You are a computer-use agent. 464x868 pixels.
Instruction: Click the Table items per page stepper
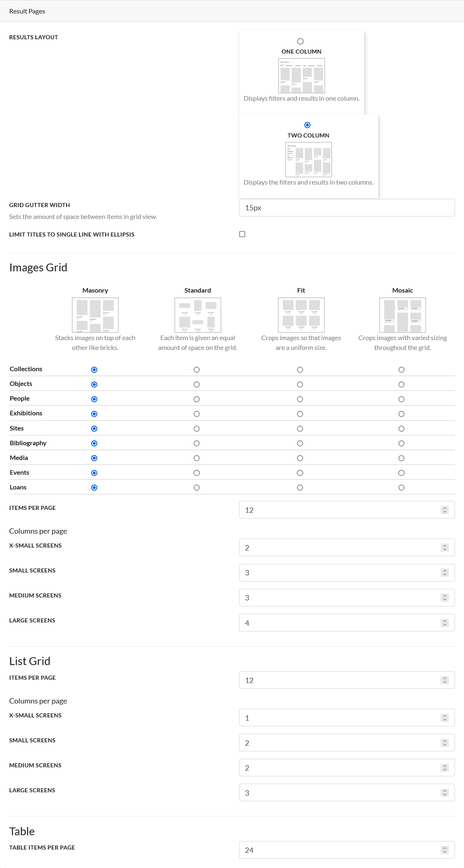(x=445, y=850)
